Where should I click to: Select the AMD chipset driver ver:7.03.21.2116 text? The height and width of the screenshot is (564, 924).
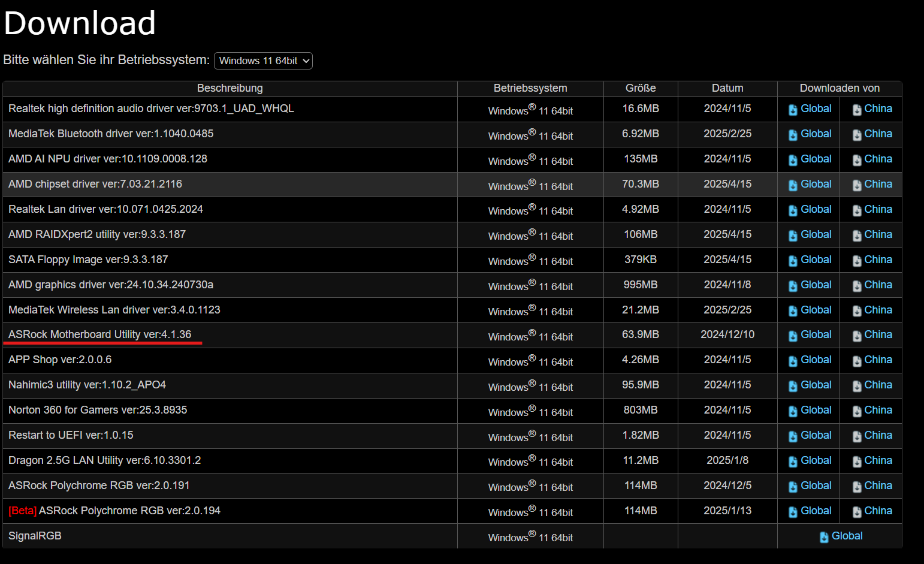click(x=95, y=184)
